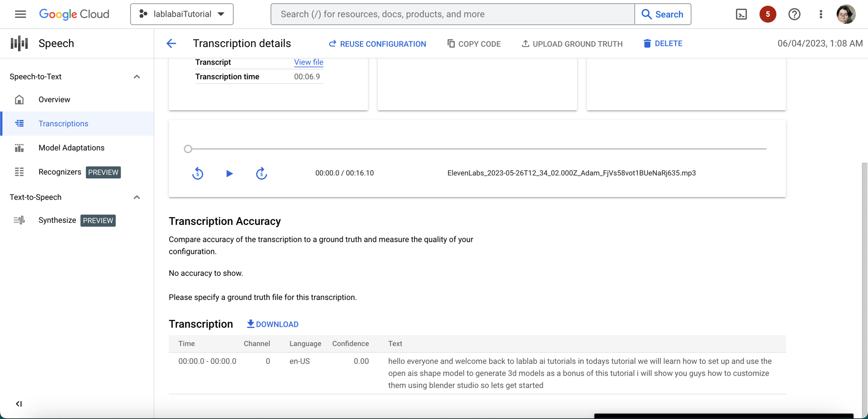This screenshot has height=419, width=868.
Task: Open the main navigation hamburger menu
Action: pos(20,14)
